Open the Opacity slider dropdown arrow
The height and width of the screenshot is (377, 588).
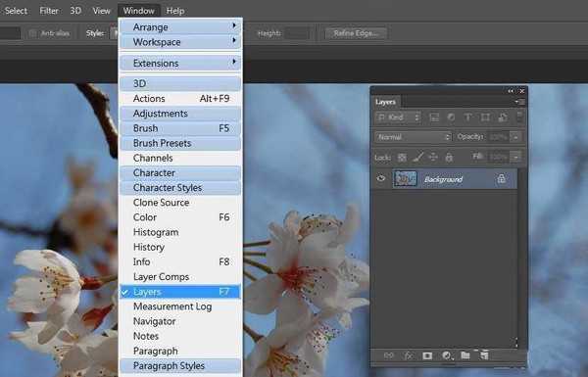click(x=516, y=137)
